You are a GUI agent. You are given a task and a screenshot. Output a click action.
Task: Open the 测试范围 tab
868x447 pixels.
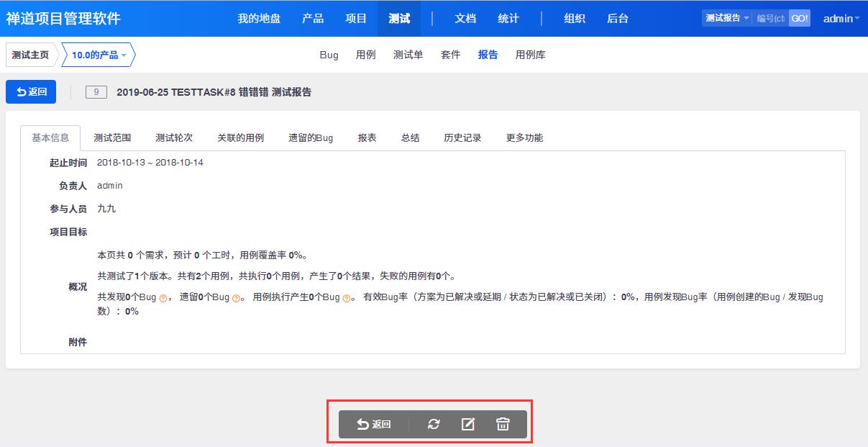(112, 137)
